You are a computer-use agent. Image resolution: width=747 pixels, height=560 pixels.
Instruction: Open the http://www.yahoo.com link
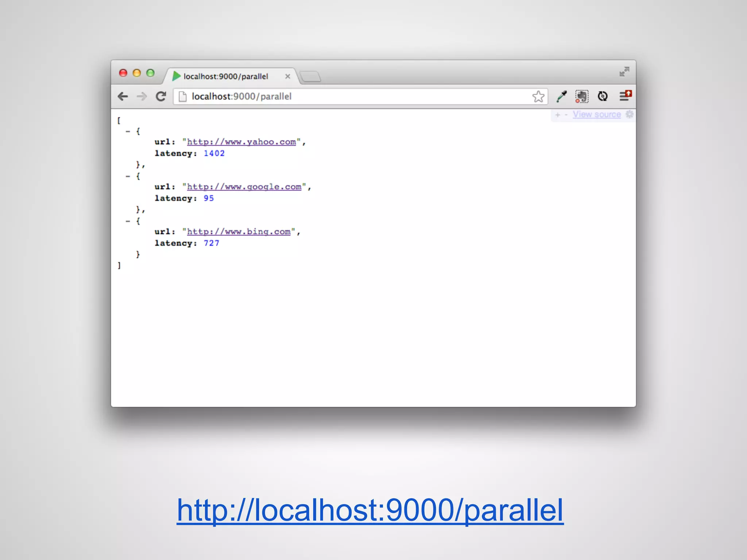pos(241,142)
